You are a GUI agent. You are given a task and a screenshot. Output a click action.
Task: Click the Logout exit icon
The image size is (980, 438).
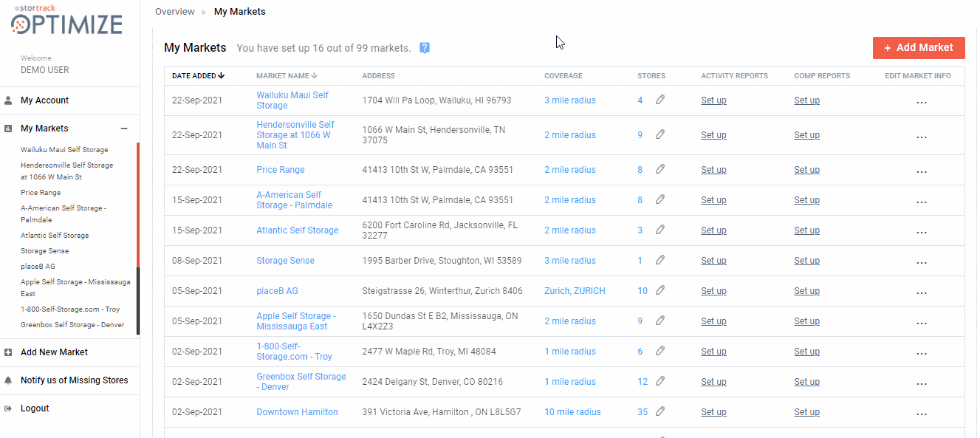(8, 408)
